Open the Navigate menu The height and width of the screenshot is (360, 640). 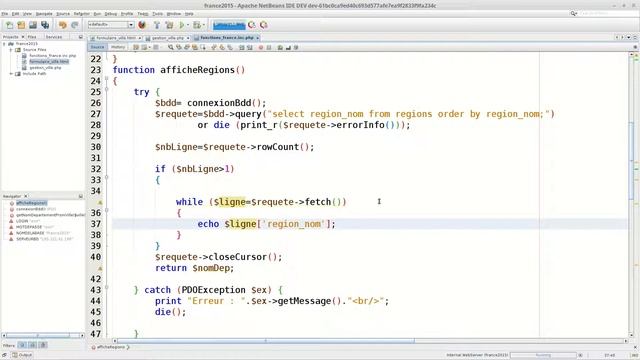pos(44,13)
